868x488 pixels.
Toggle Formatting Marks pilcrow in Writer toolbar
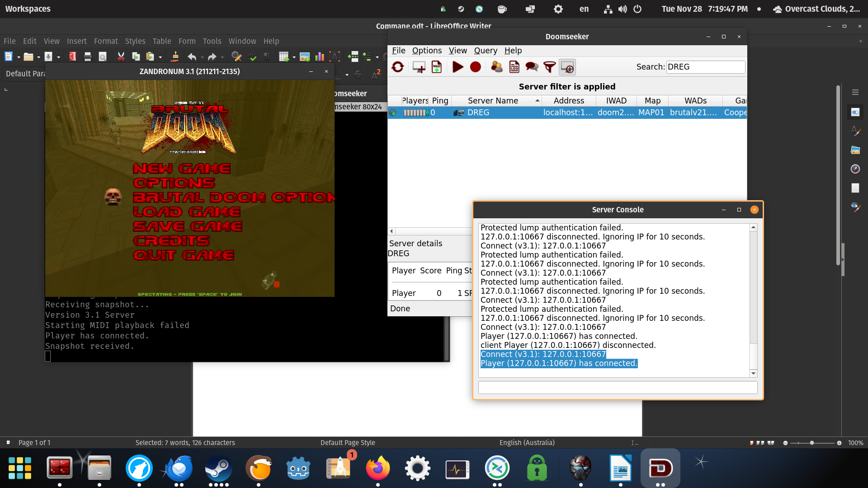click(266, 57)
